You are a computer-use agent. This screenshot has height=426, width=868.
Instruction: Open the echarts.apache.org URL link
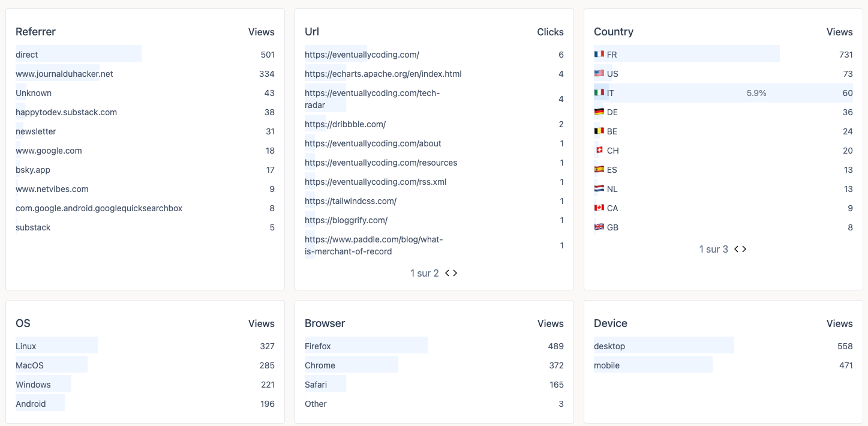pyautogui.click(x=383, y=74)
